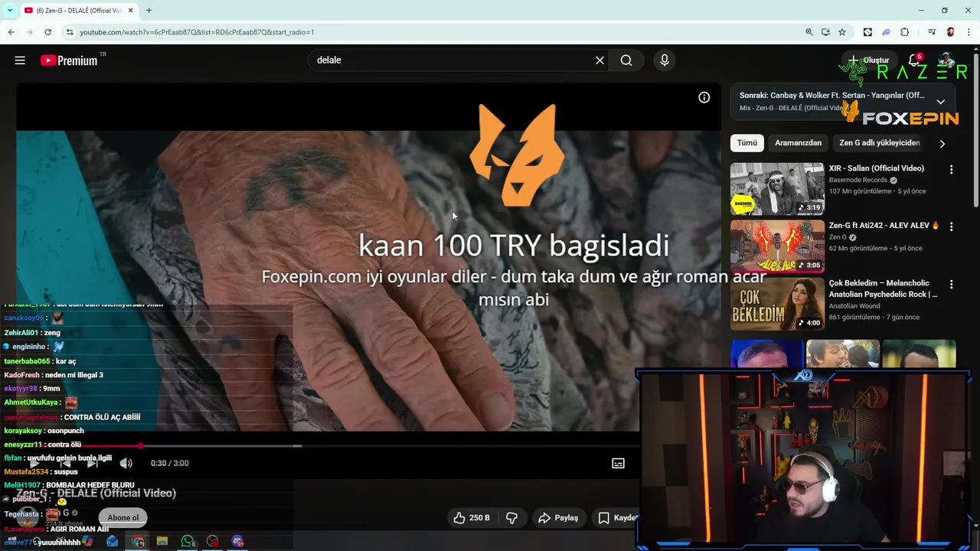Clear the 'delale' search text
Viewport: 980px width, 551px height.
tap(599, 60)
